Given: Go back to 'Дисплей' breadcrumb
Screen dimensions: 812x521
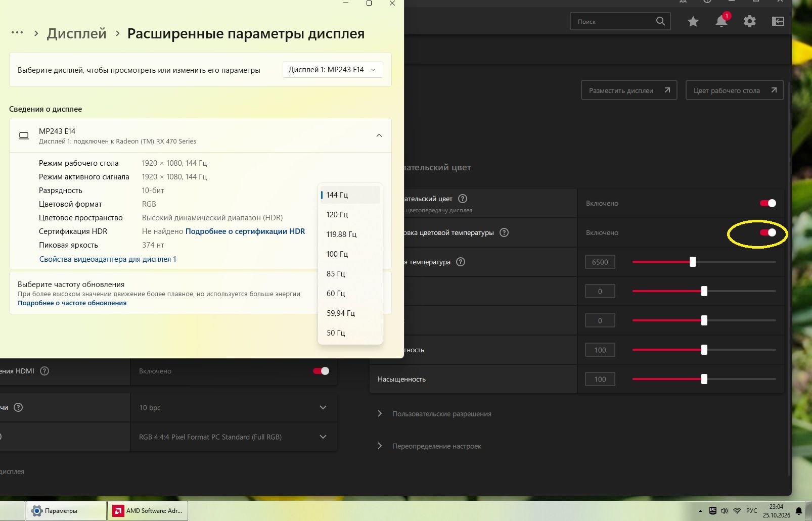Looking at the screenshot, I should pyautogui.click(x=77, y=33).
